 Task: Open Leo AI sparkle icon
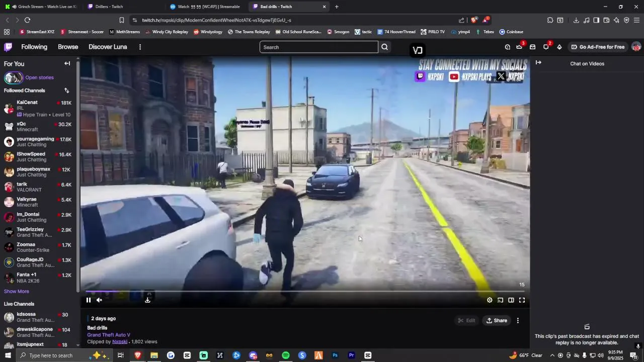click(616, 20)
